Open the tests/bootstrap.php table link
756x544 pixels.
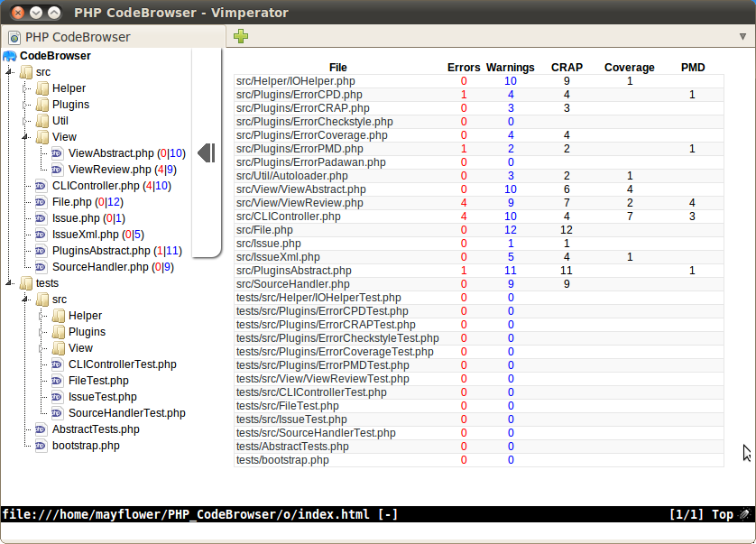coord(282,459)
